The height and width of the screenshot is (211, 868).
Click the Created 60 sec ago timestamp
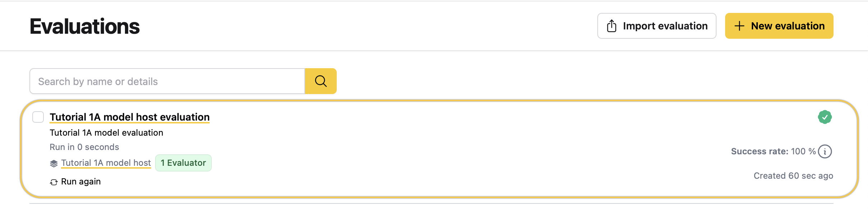click(x=793, y=176)
